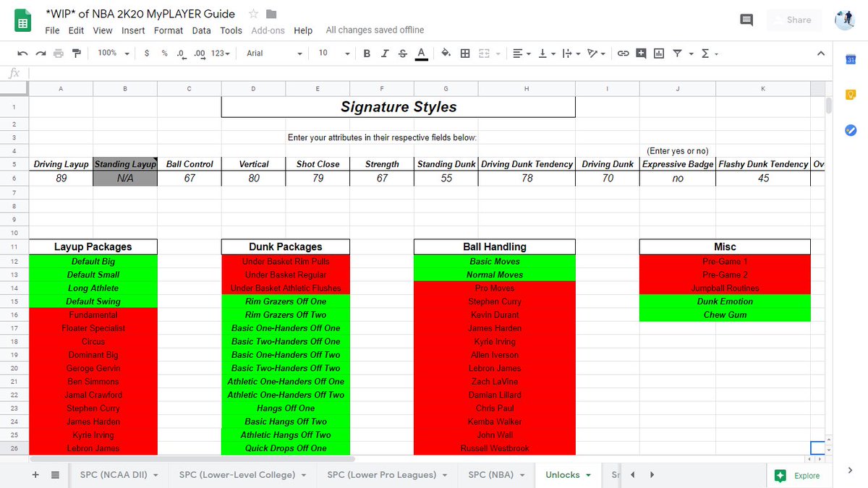868x488 pixels.
Task: Click the Print icon
Action: tap(59, 53)
